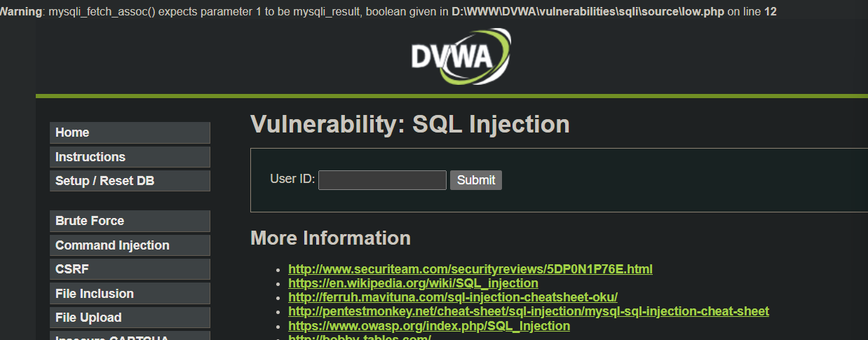Follow the Wikipedia SQL_injection link
Image resolution: width=868 pixels, height=340 pixels.
[413, 283]
